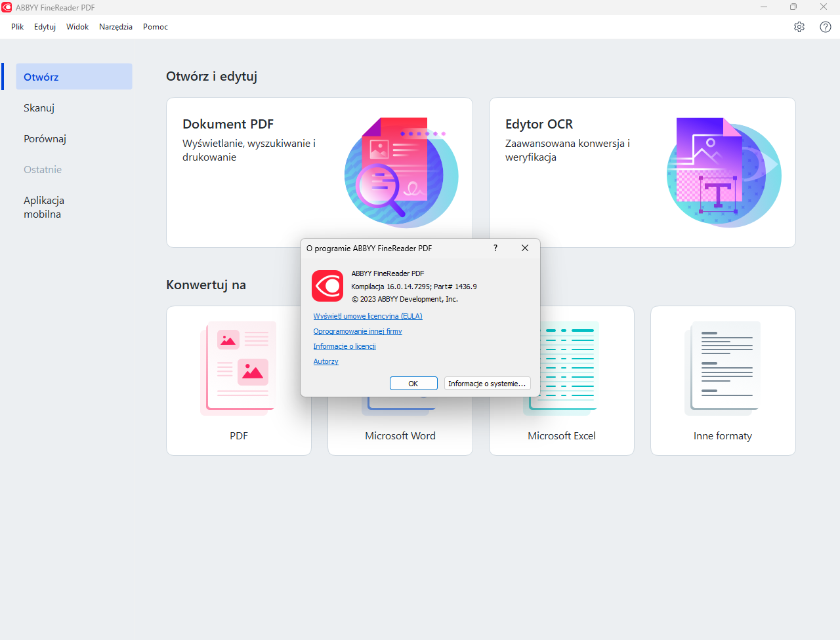Click the red ABBYY eye logo in dialog
This screenshot has width=840, height=640.
point(327,286)
